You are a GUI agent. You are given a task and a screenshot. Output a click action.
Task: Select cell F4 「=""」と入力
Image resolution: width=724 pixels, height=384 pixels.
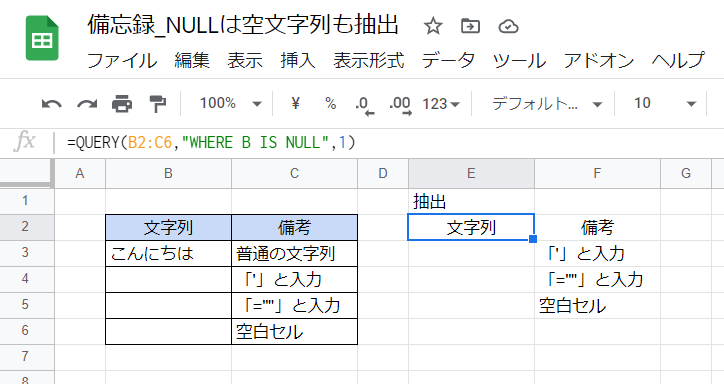coord(597,279)
